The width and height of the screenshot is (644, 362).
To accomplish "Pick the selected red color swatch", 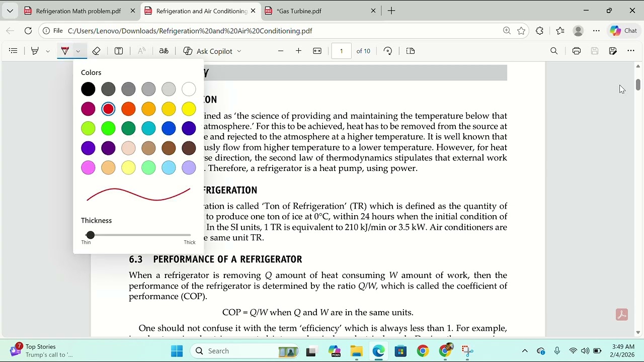I will tap(108, 109).
